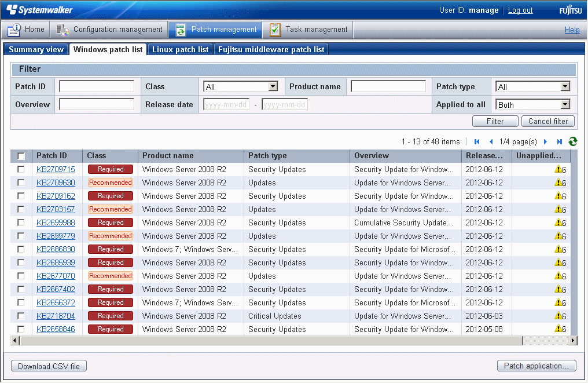Check the box for patch KB2709630
The image size is (588, 383).
click(x=21, y=183)
